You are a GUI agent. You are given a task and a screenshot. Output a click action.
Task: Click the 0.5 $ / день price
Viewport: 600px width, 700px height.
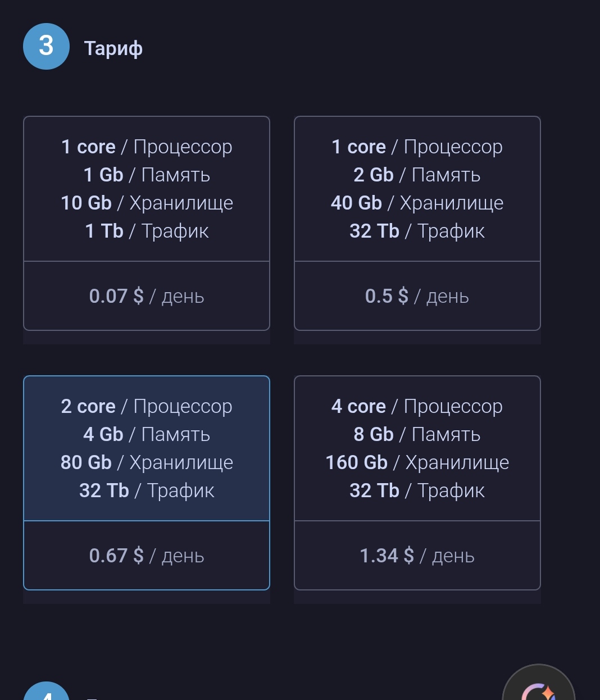(417, 296)
